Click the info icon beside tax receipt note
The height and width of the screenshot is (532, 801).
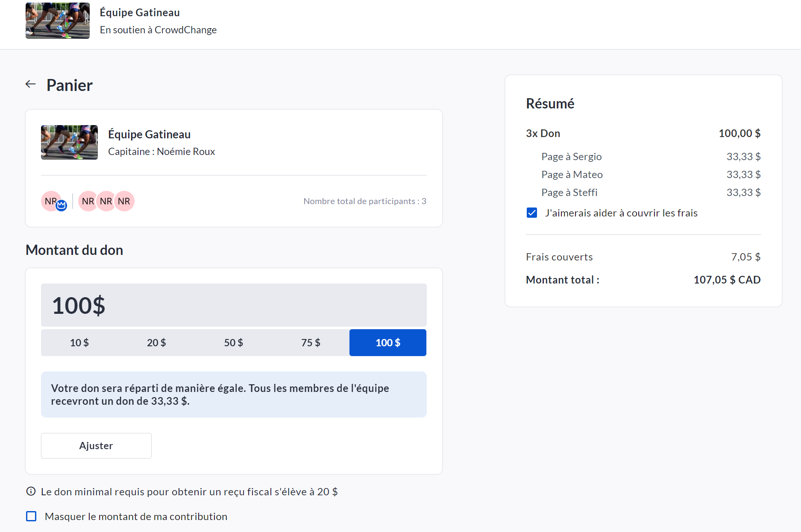click(x=31, y=491)
